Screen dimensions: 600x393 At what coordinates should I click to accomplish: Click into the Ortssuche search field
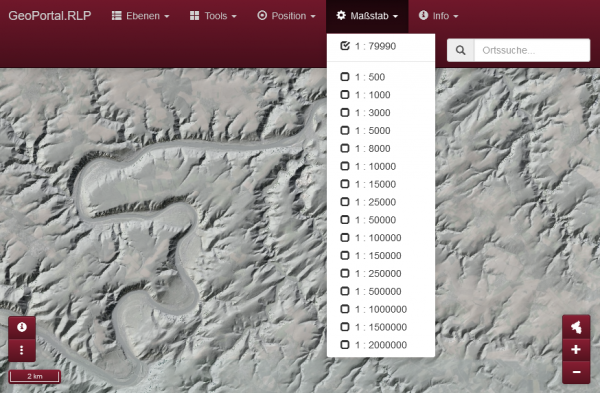(532, 50)
